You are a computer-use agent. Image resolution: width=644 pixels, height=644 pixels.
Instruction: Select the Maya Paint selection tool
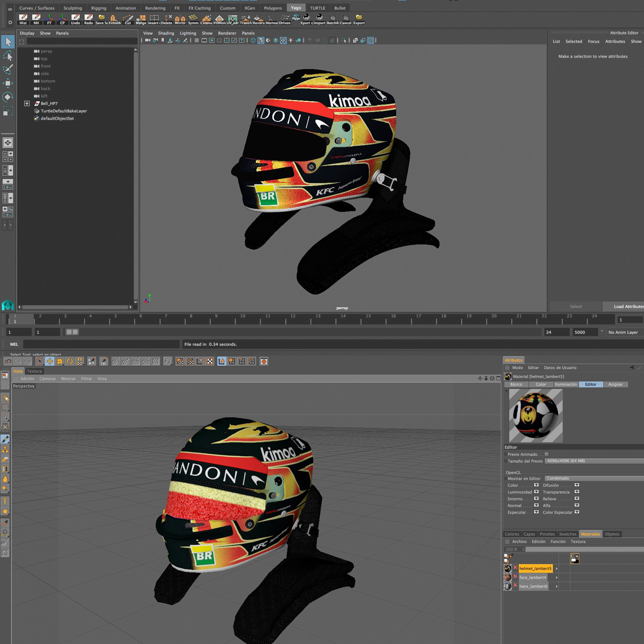(x=8, y=69)
